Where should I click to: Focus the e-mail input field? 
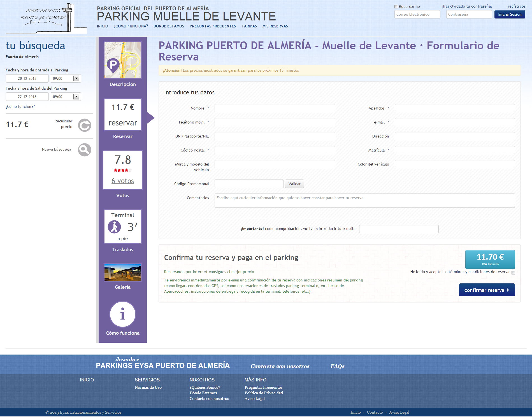(x=455, y=122)
